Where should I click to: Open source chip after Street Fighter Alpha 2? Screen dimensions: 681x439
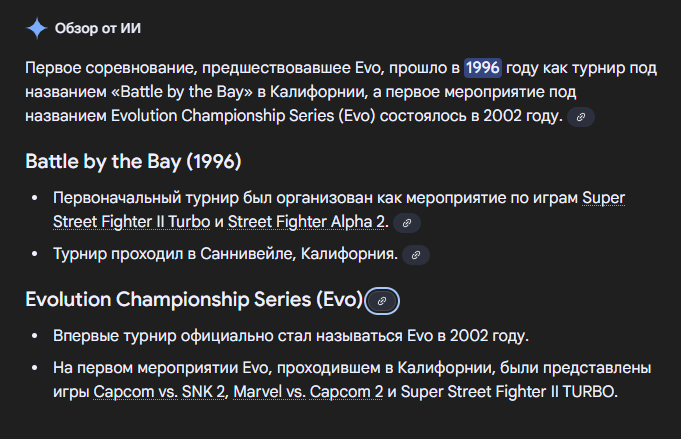tap(406, 223)
